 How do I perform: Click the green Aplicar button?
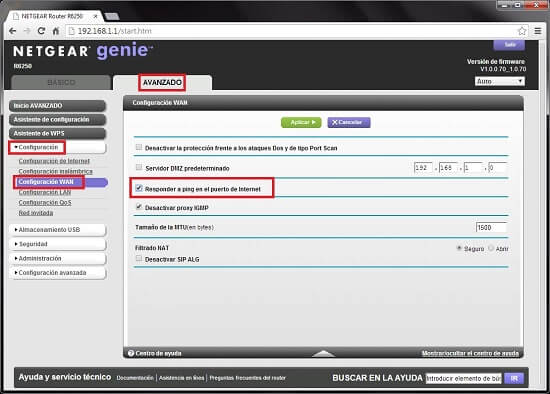tap(301, 122)
